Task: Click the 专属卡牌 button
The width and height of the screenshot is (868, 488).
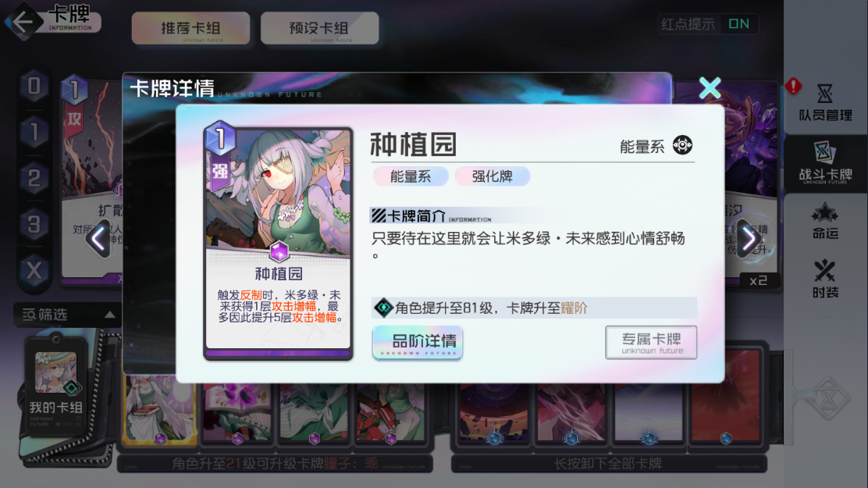Action: (x=651, y=342)
